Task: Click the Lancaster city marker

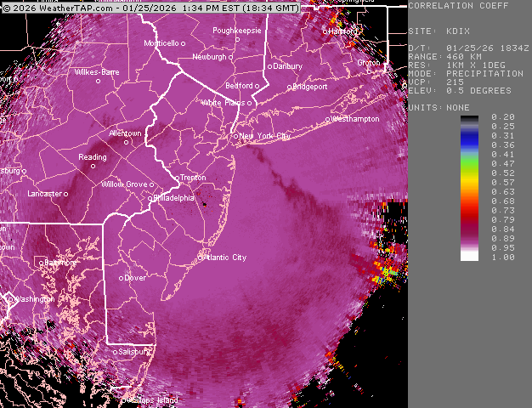Action: click(66, 194)
